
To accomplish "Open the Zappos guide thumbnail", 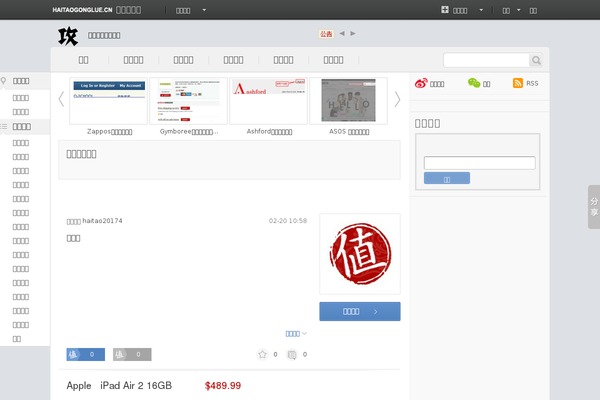I will (108, 101).
